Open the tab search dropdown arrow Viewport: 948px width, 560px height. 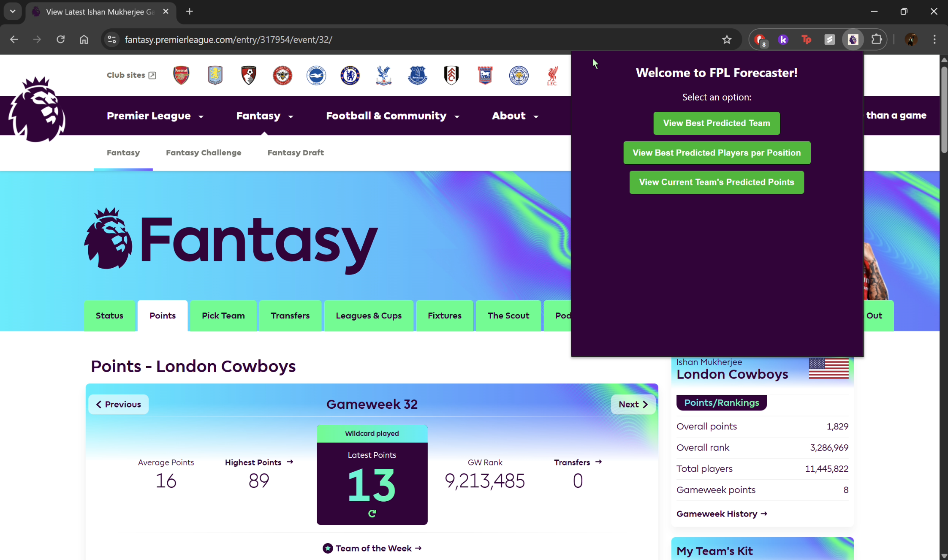13,11
